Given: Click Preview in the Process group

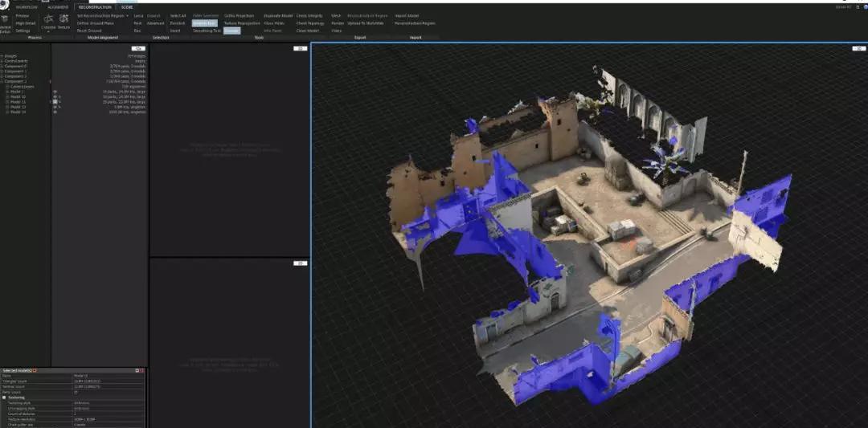Looking at the screenshot, I should coord(23,15).
